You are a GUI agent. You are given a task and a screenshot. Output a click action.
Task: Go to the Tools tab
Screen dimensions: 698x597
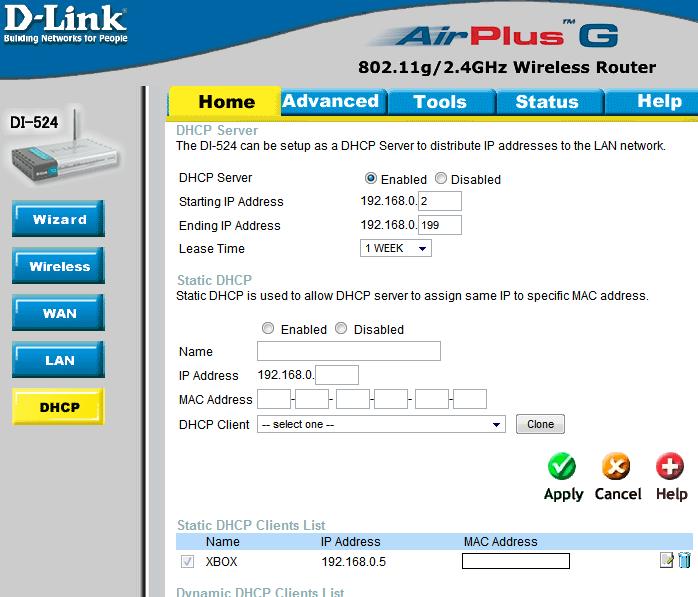coord(439,102)
